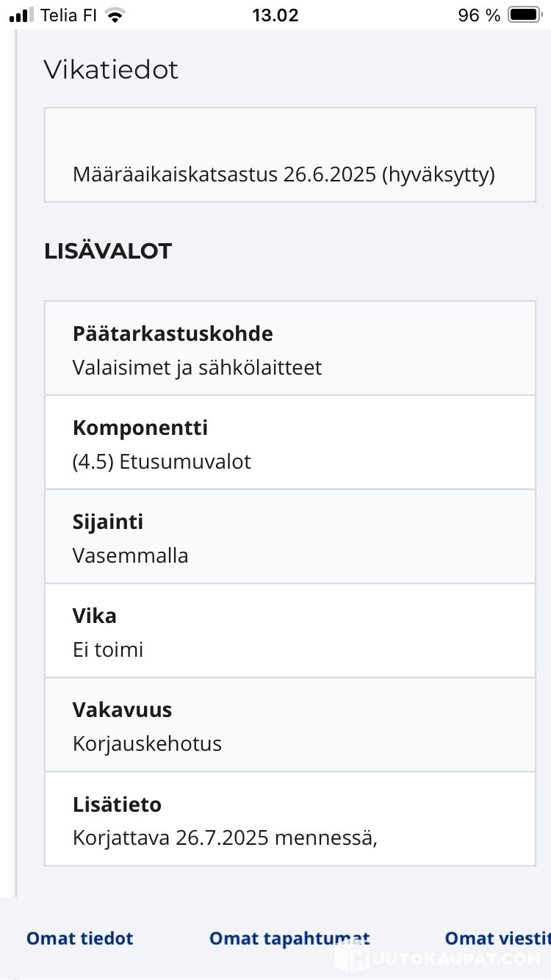This screenshot has width=551, height=980.
Task: Click the LISÄVALOT section heading
Action: [x=108, y=251]
